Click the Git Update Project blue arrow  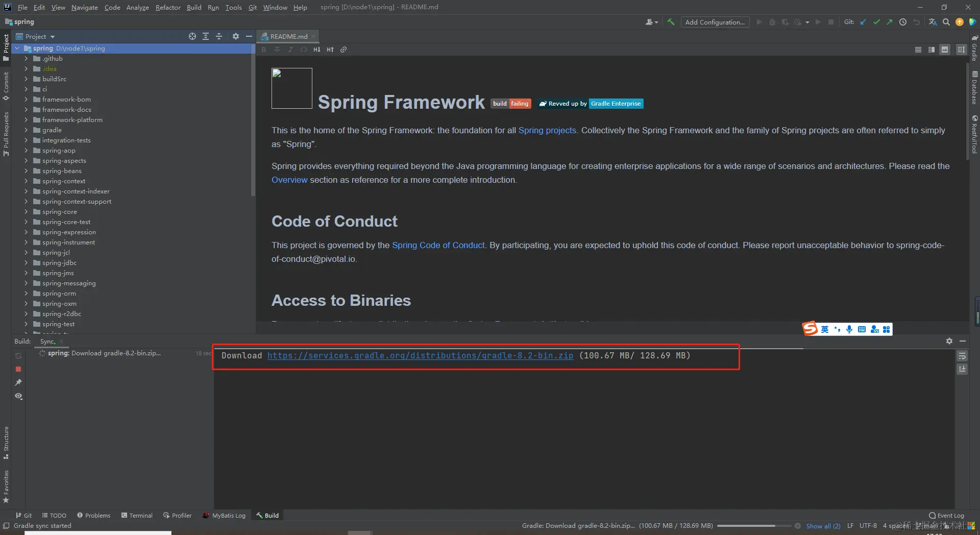(x=863, y=22)
